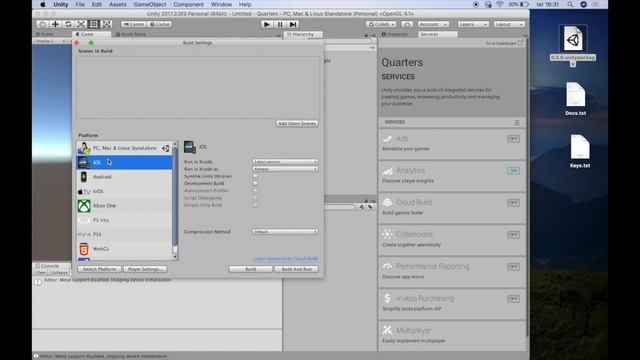Select Android platform in the list
The width and height of the screenshot is (640, 360).
124,177
